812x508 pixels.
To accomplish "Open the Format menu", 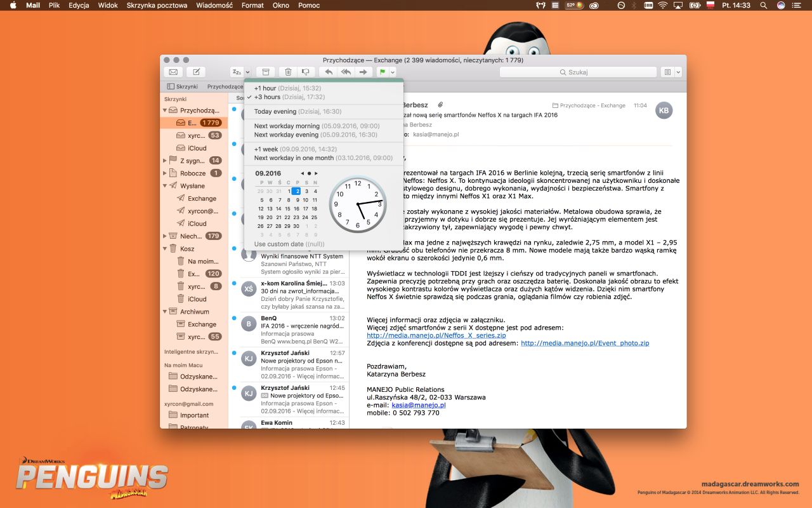I will [252, 5].
